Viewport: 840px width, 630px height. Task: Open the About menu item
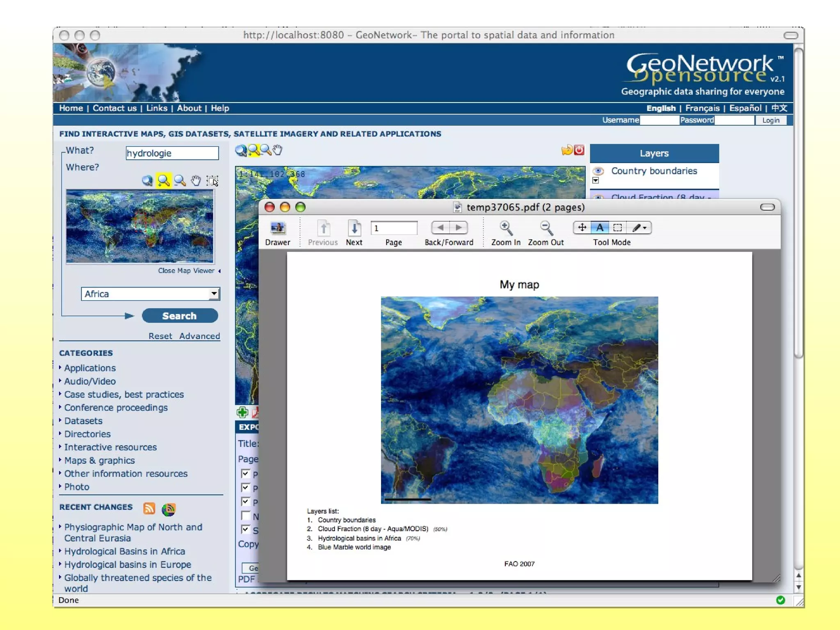pos(189,108)
